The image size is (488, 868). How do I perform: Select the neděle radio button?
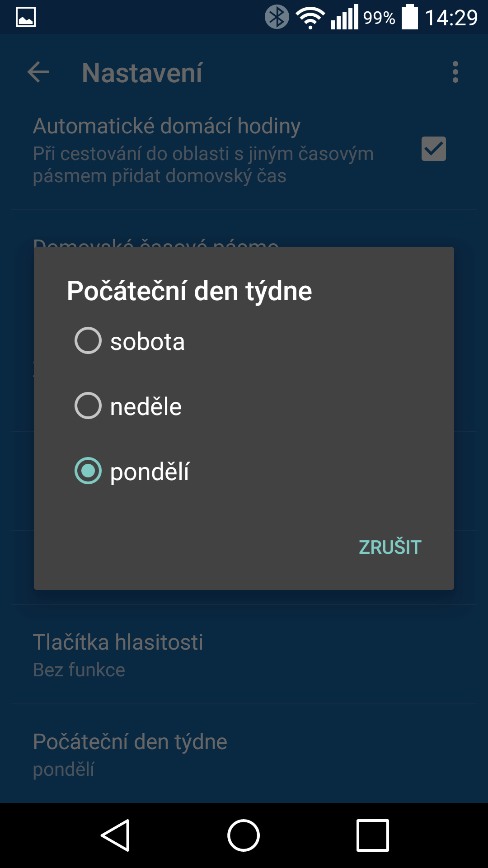tap(88, 406)
